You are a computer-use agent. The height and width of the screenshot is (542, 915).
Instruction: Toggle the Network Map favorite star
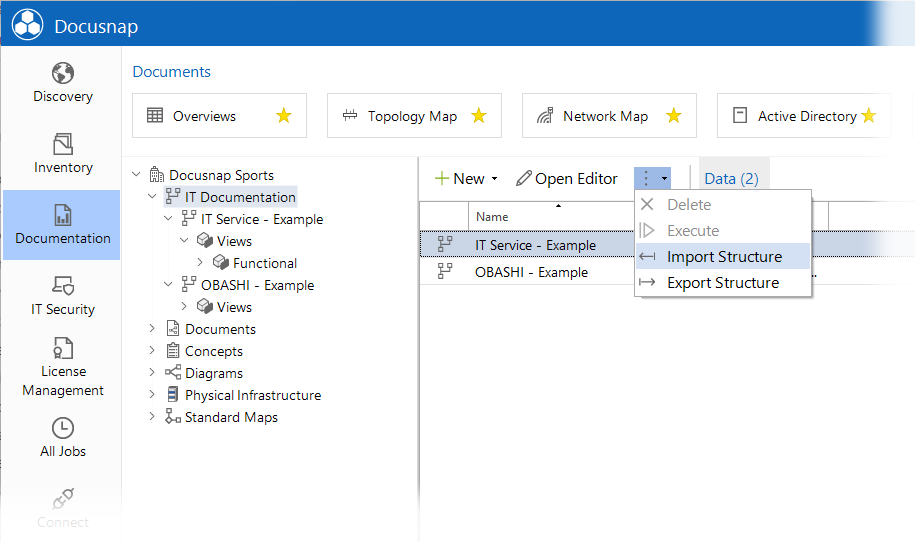coord(673,116)
